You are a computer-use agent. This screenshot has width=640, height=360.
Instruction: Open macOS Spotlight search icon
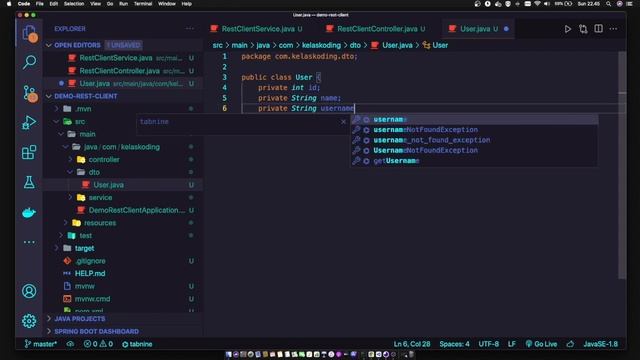click(608, 4)
